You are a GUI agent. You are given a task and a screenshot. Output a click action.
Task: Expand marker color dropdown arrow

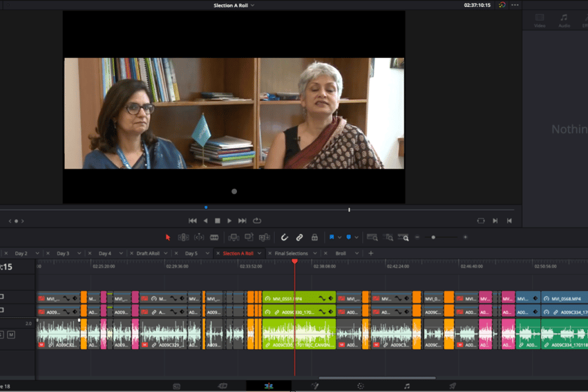tap(357, 237)
